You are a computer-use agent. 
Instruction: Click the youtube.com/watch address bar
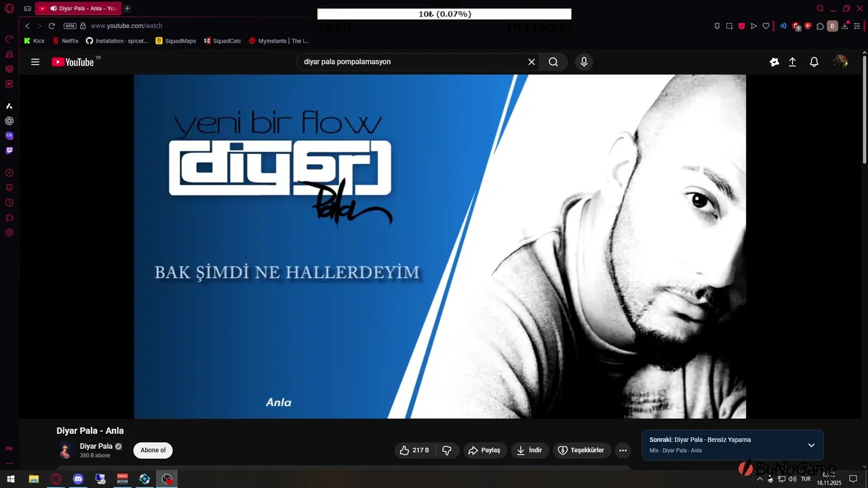coord(126,26)
